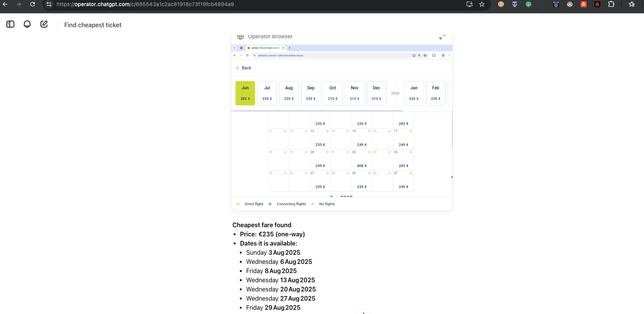
Task: Open the dark T-shaped extension icon
Action: click(x=556, y=4)
